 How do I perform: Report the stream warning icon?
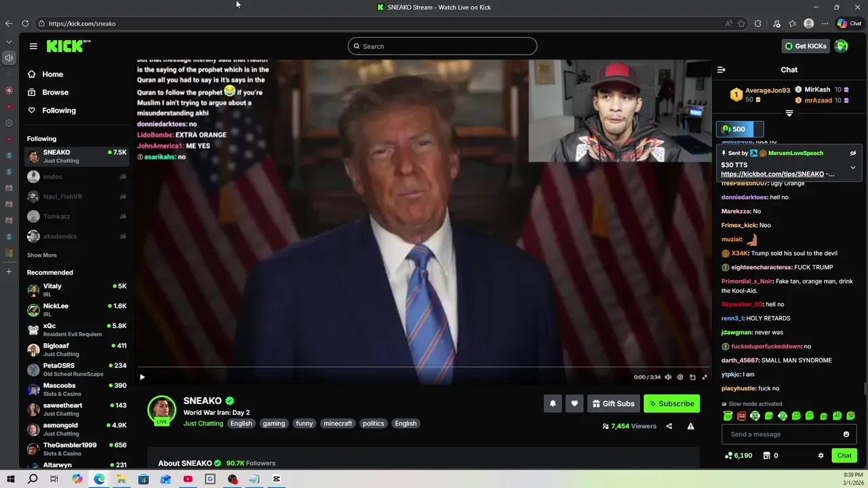coord(690,426)
